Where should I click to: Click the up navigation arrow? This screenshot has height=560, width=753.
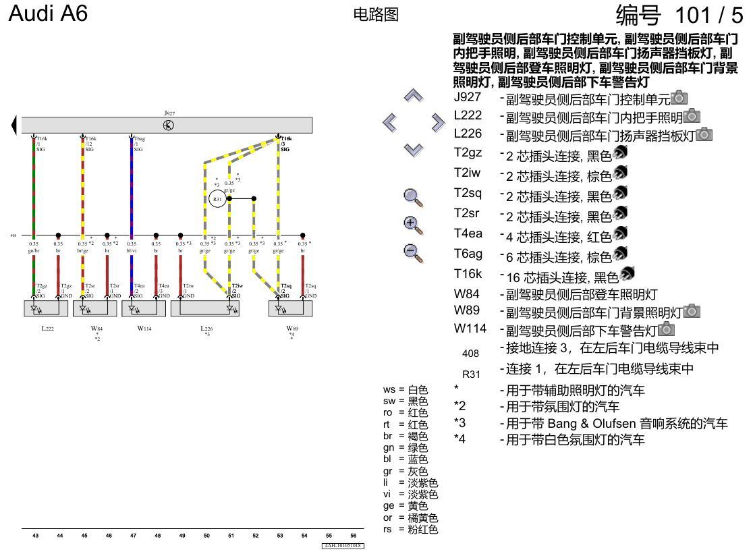[414, 96]
